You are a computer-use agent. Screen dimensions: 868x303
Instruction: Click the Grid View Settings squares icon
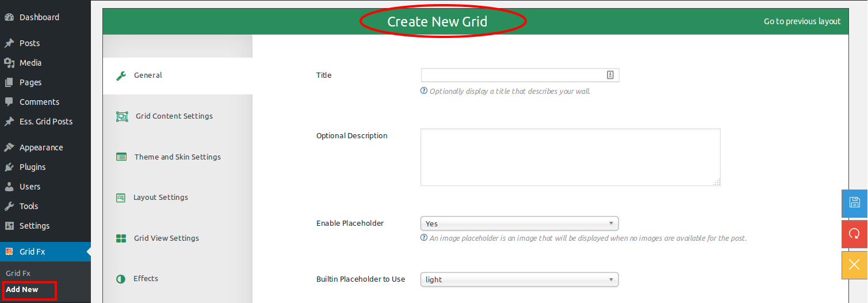pos(121,238)
